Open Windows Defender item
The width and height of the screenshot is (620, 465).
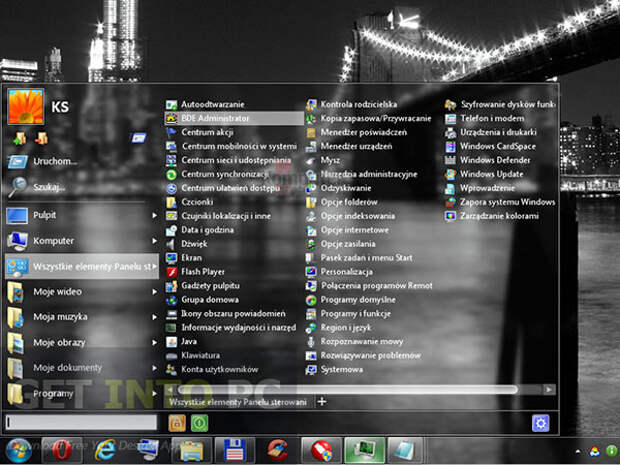[x=488, y=160]
